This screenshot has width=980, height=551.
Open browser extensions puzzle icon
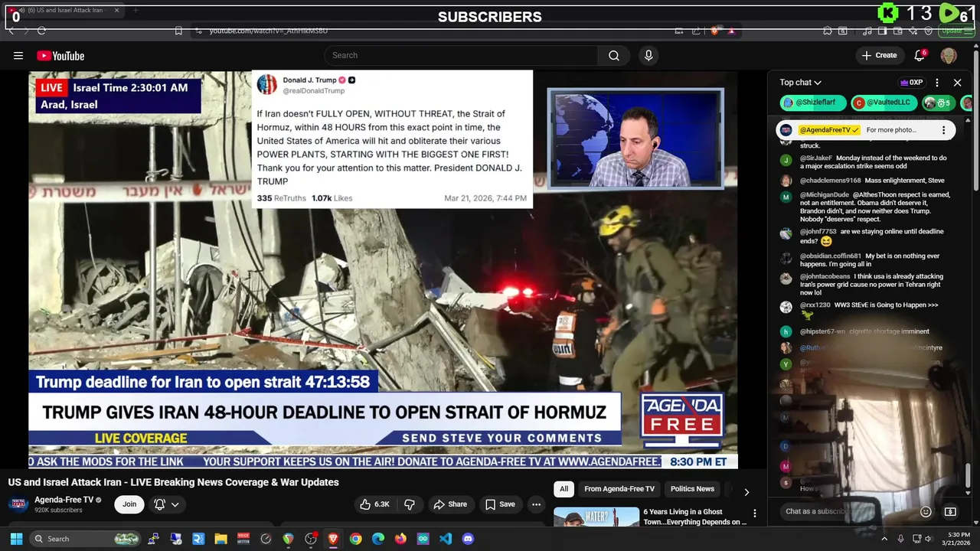828,31
